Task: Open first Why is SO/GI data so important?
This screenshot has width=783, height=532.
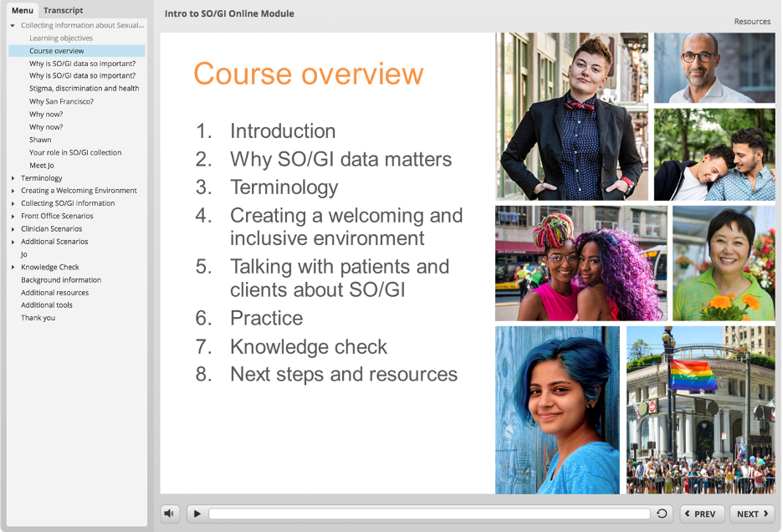Action: tap(82, 64)
